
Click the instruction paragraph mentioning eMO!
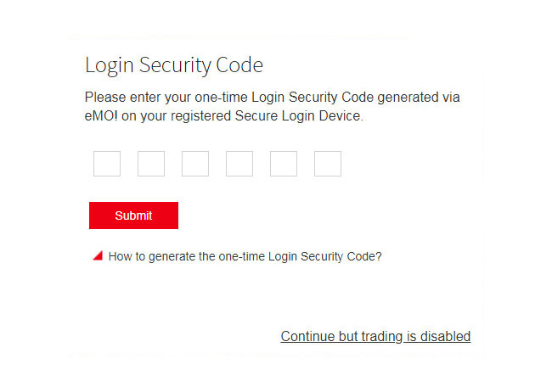click(272, 98)
